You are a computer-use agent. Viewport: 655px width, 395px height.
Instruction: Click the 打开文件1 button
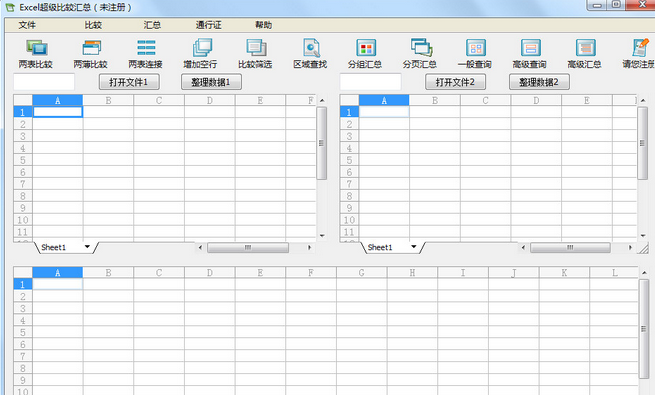129,82
